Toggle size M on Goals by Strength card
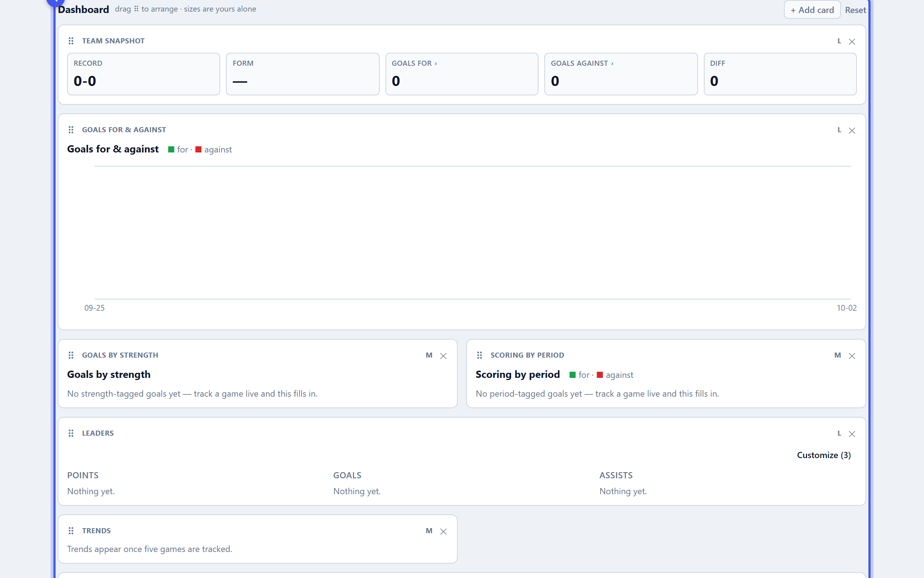The width and height of the screenshot is (924, 578). tap(429, 355)
